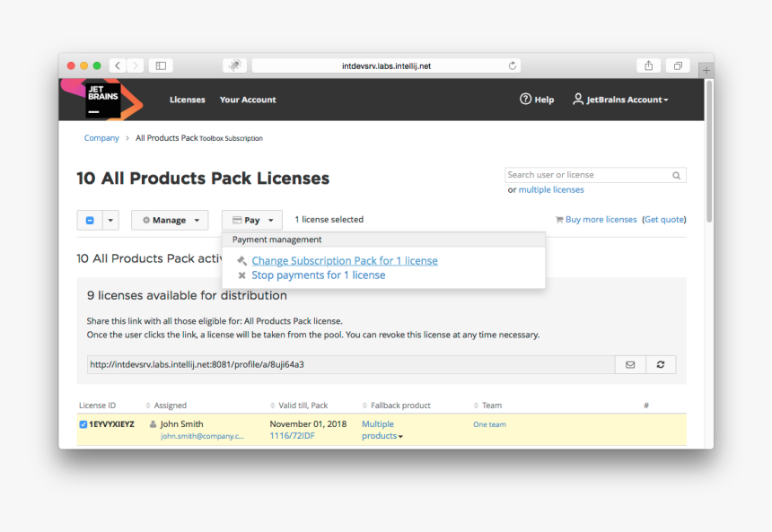Switch to Your Account
Viewport: 772px width, 532px height.
click(247, 100)
